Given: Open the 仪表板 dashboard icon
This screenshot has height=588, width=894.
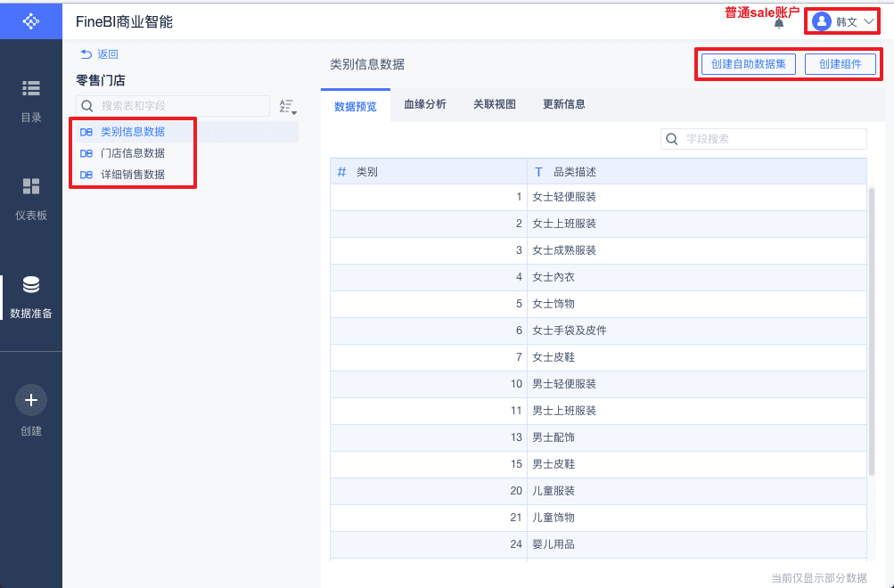Looking at the screenshot, I should point(31,186).
